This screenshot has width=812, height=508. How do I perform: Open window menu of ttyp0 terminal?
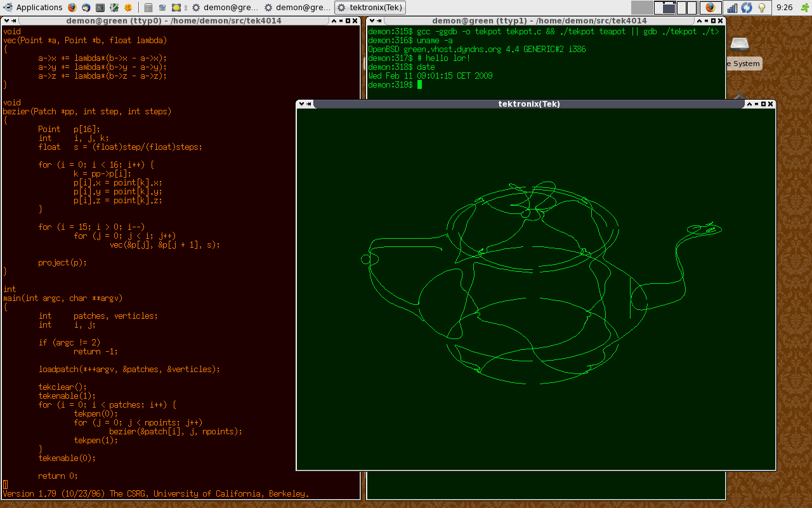[x=5, y=21]
